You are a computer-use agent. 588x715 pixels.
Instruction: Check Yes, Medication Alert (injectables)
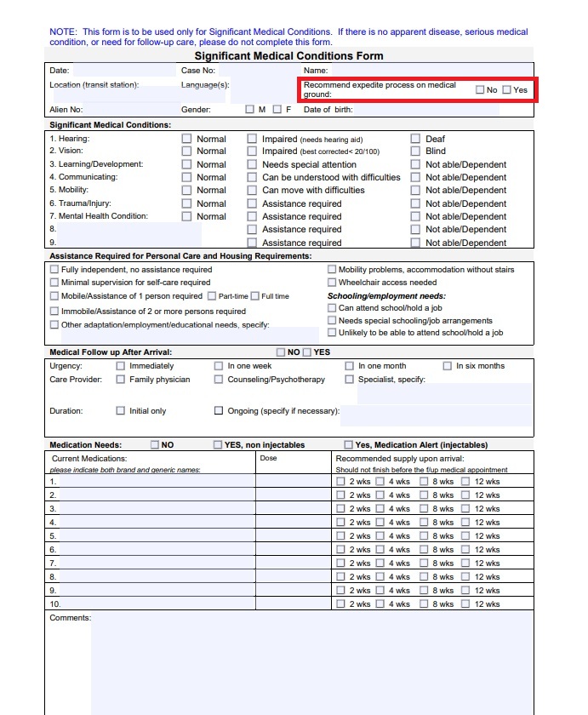(349, 445)
